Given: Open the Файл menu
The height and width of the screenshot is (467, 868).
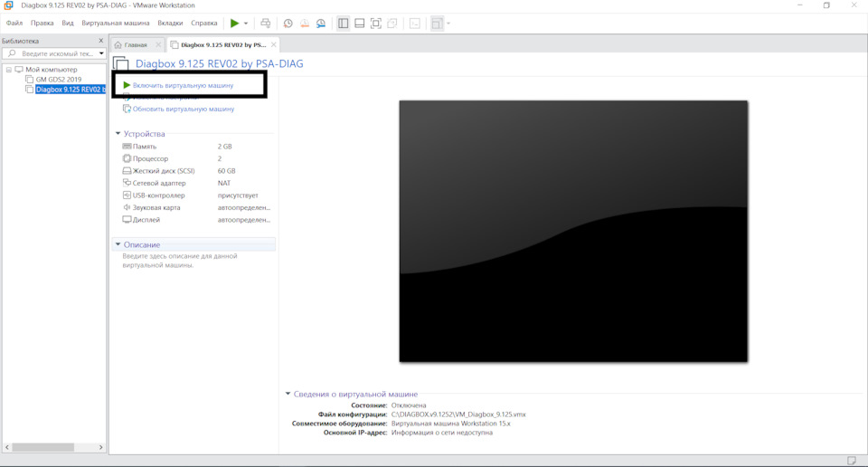Looking at the screenshot, I should pos(14,24).
